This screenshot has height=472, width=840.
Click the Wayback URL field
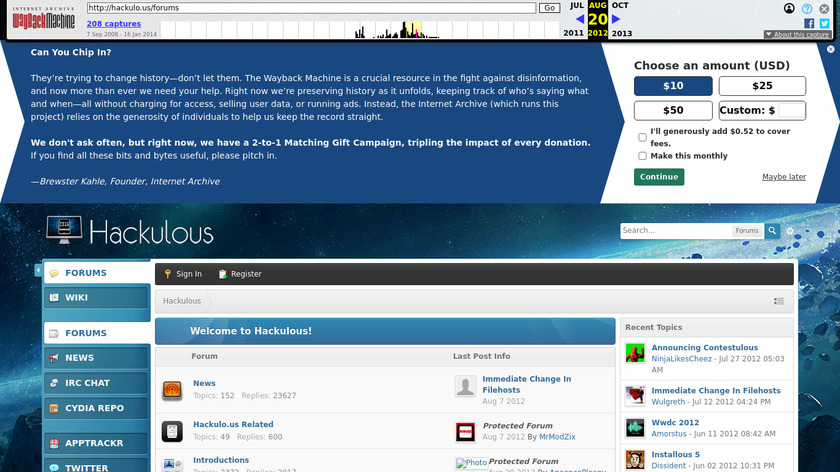(x=311, y=8)
